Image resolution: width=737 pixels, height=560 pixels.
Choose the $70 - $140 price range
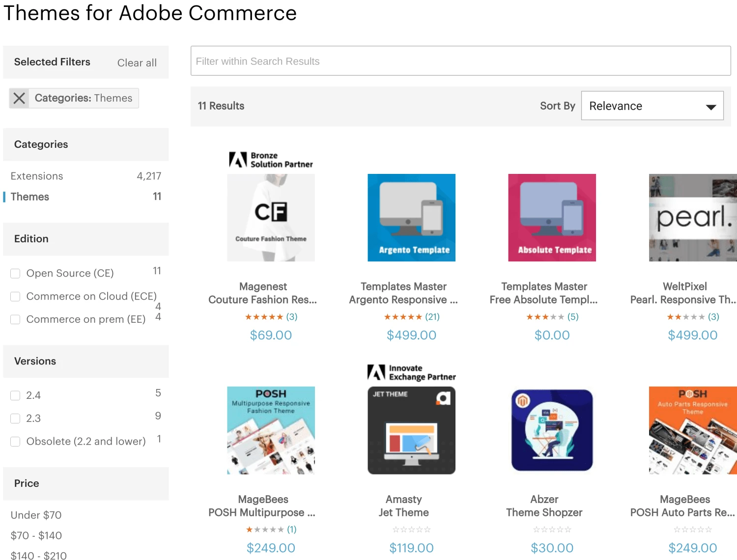pyautogui.click(x=36, y=535)
